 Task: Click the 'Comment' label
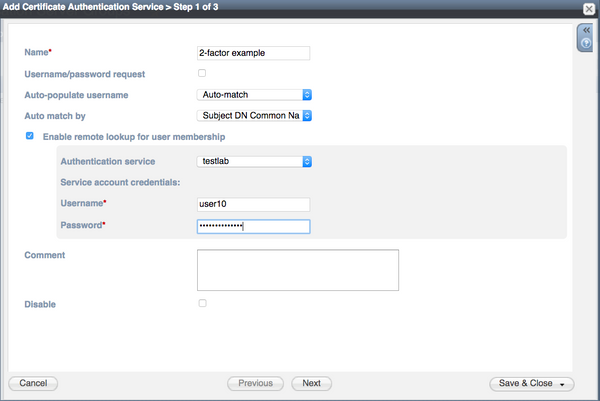tap(45, 255)
